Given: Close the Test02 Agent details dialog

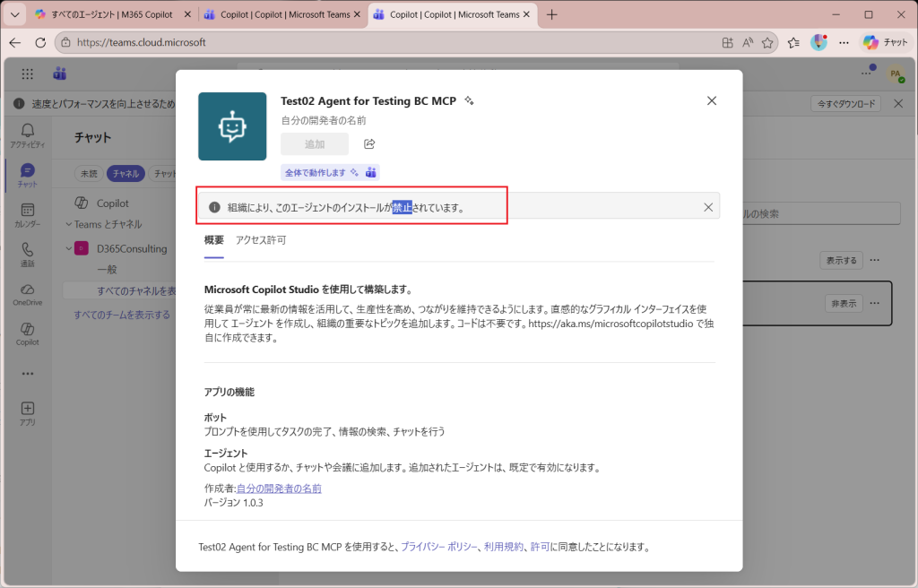Looking at the screenshot, I should pos(712,100).
